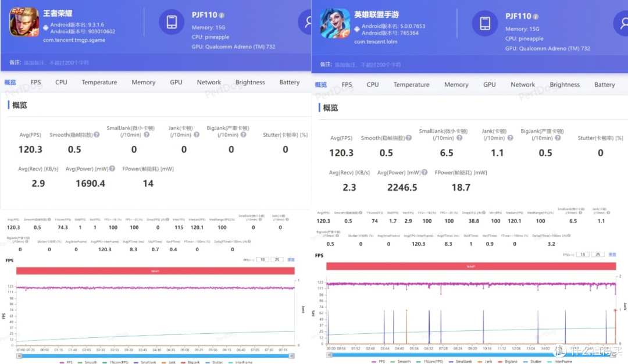Screen dimensions: 628x364
Task: Open Avg(Power) help icon in 英雄联盟手游 overview
Action: click(424, 172)
